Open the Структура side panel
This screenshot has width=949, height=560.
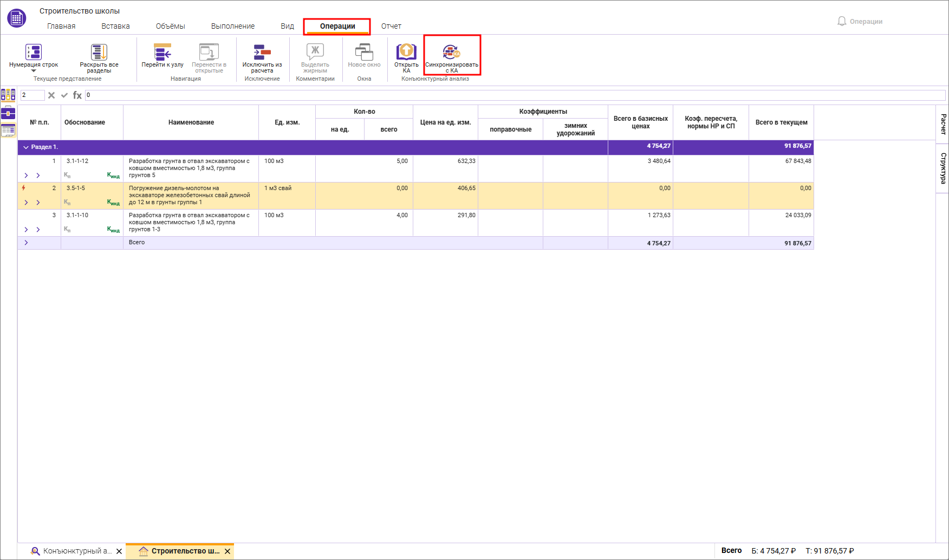coord(943,168)
